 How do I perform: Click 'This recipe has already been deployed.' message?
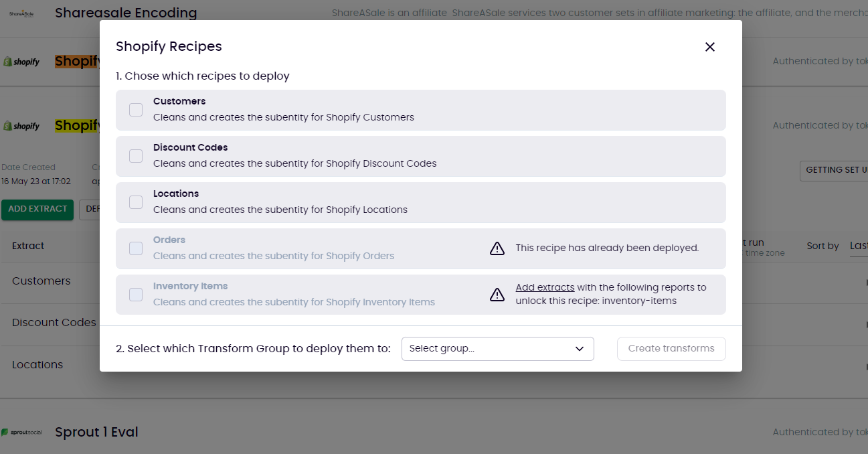coord(607,248)
